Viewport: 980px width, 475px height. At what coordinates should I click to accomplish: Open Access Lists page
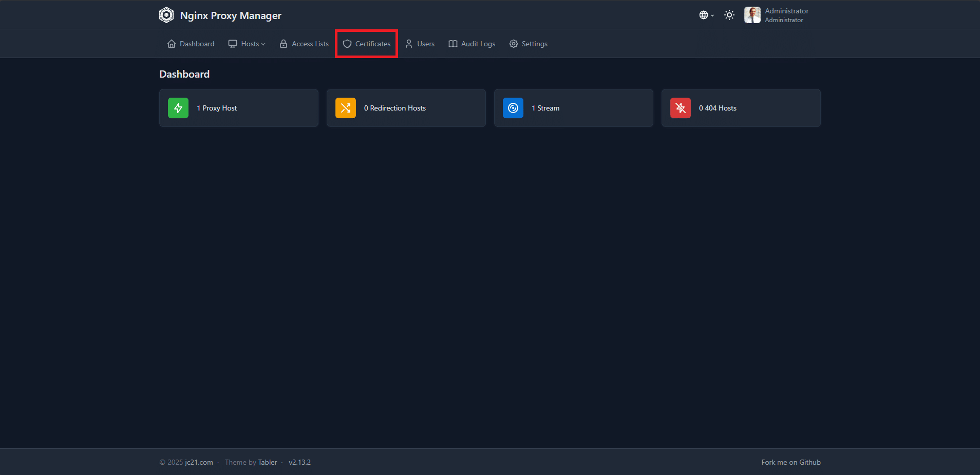pyautogui.click(x=304, y=44)
